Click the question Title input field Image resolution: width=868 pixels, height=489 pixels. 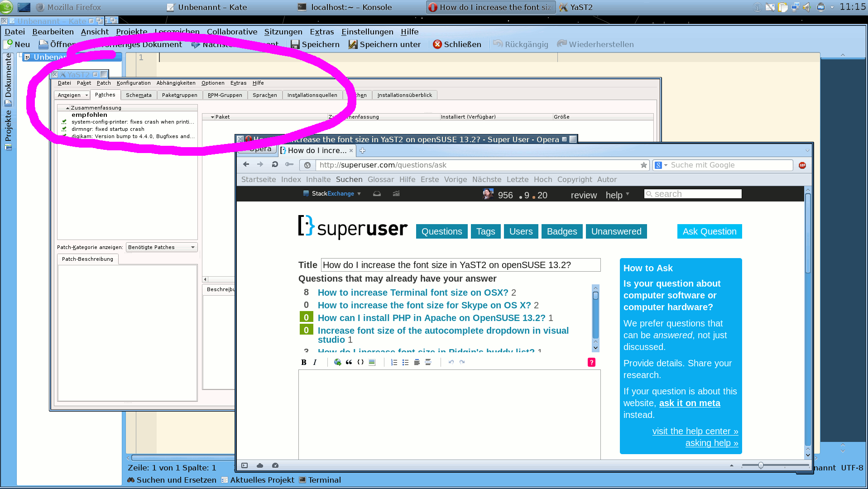pyautogui.click(x=461, y=265)
